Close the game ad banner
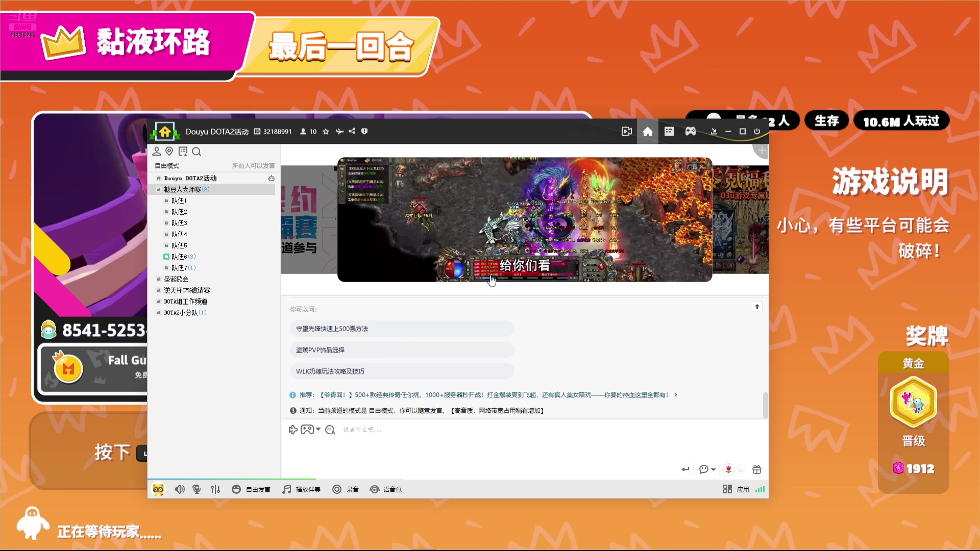980x551 pixels. (702, 166)
